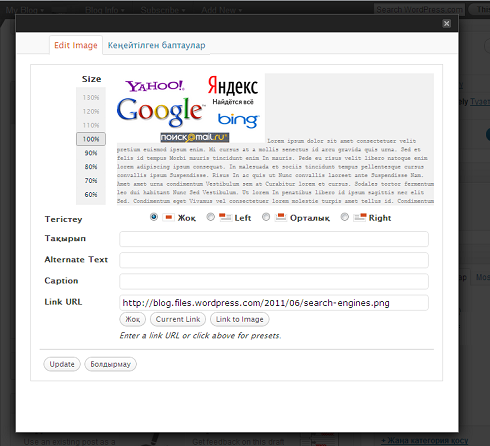Viewport: 490px width, 446px height.
Task: Open the Кеңейтілген баптаулар tab
Action: [x=156, y=45]
